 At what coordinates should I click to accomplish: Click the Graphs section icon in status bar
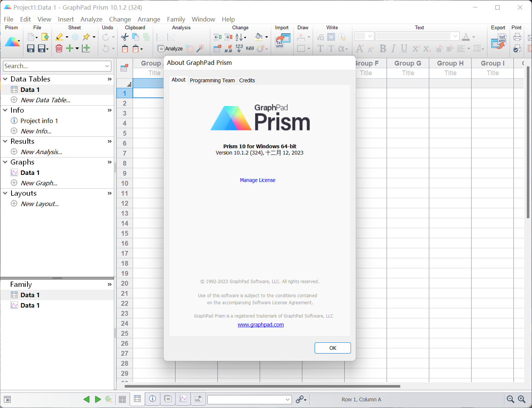point(183,399)
